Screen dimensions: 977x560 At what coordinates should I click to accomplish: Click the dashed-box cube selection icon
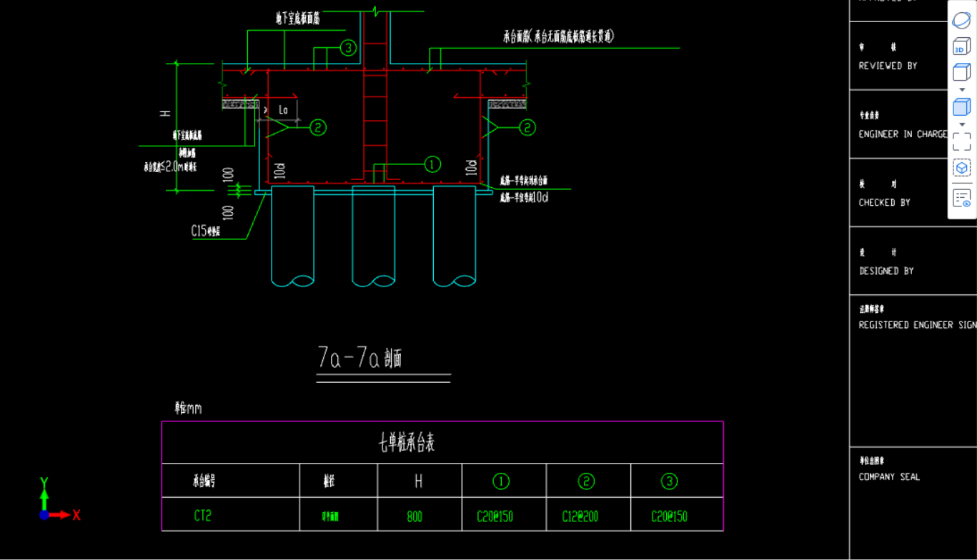pyautogui.click(x=961, y=168)
